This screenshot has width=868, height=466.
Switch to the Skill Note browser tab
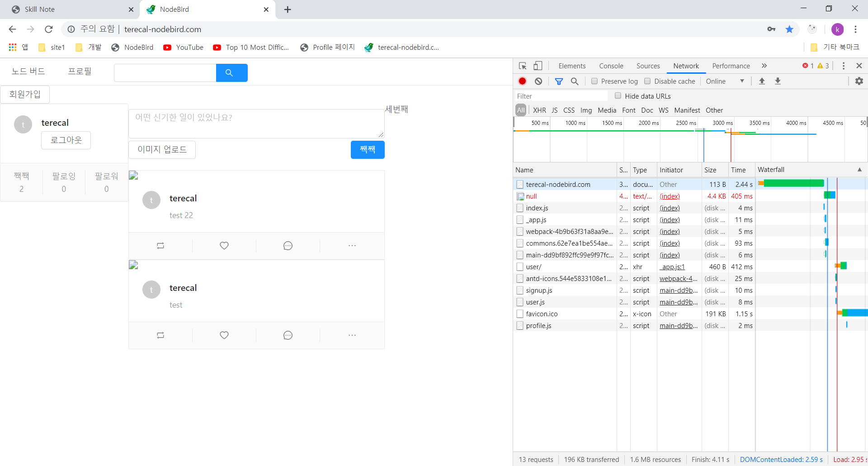(x=72, y=10)
